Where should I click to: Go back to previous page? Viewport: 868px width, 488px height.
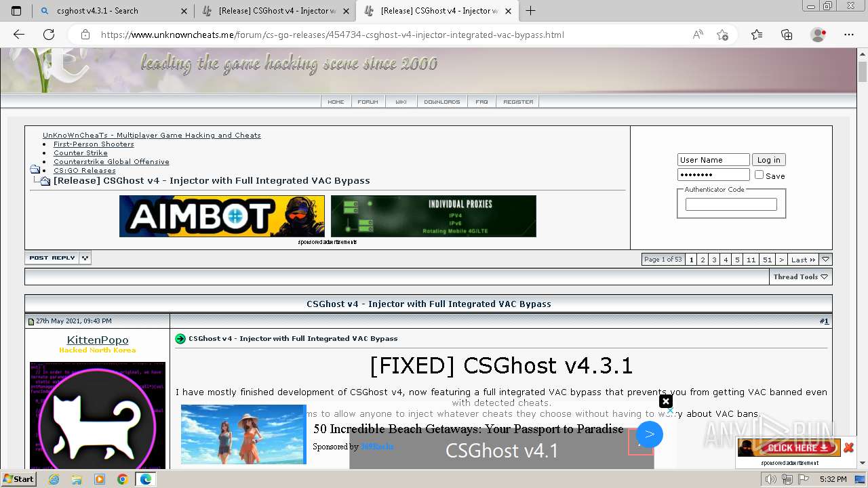[19, 35]
